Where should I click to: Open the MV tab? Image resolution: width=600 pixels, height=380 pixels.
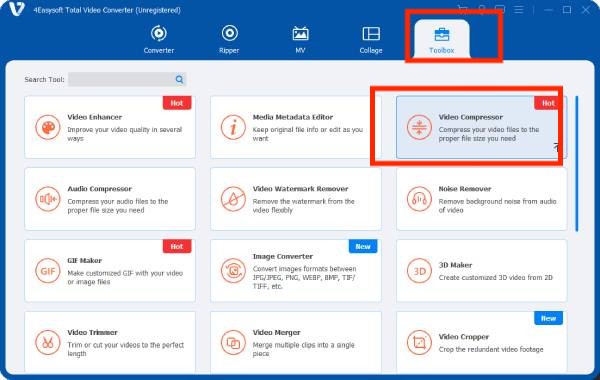click(300, 39)
